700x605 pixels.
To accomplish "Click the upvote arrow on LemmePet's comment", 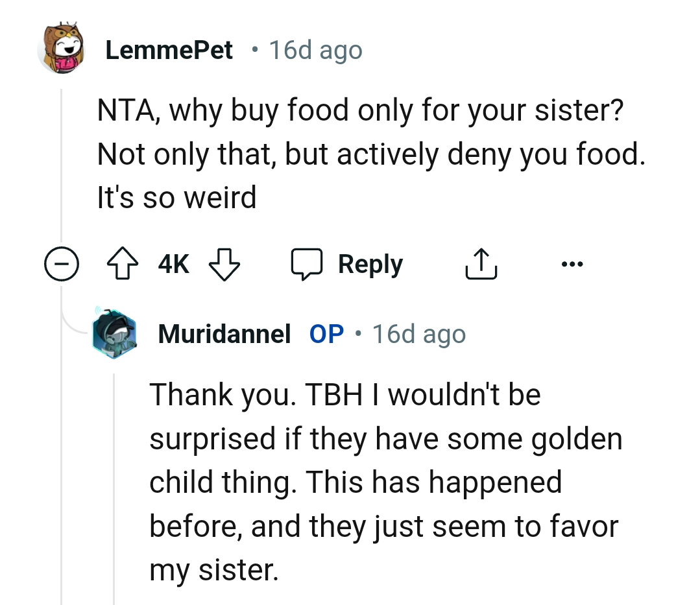I will pyautogui.click(x=123, y=263).
